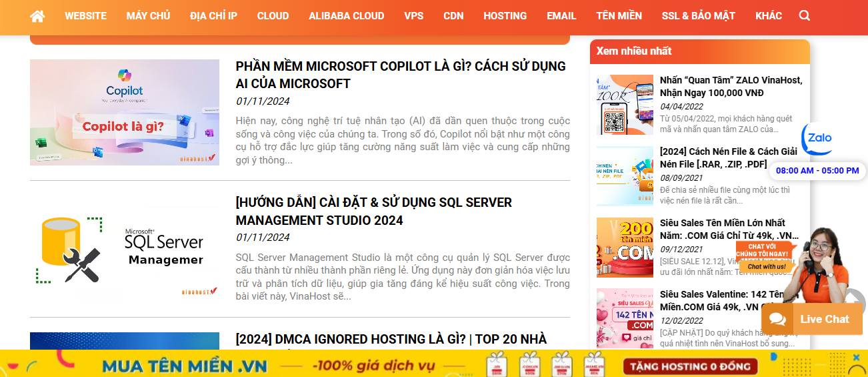Click the -100% giá dịch vụ banner text

[373, 366]
